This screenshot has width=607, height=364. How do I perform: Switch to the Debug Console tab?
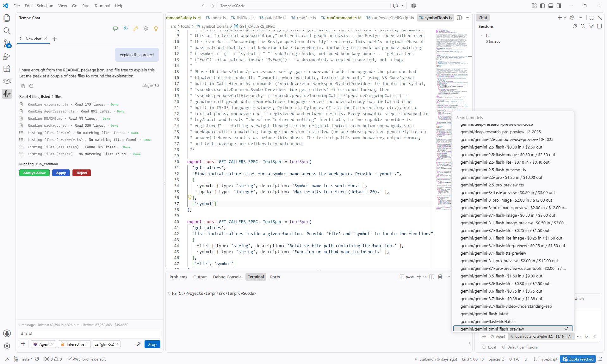227,277
